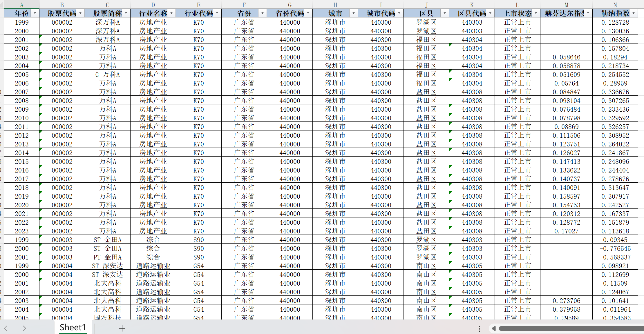Click the previous sheet navigation arrow
Screen dimensions: 644x334
pos(6,328)
